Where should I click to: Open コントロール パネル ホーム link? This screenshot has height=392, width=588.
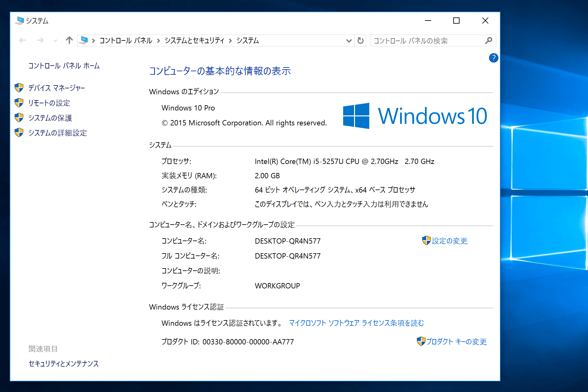[x=64, y=66]
